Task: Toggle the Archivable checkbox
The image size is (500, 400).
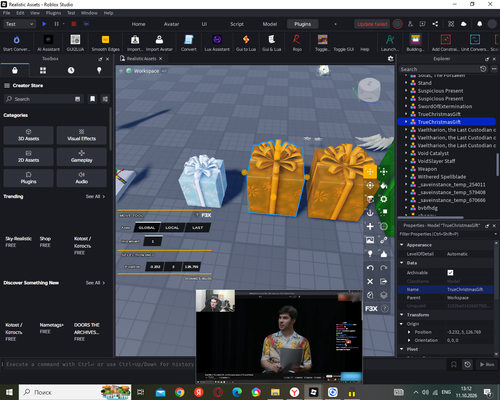Action: coord(450,273)
